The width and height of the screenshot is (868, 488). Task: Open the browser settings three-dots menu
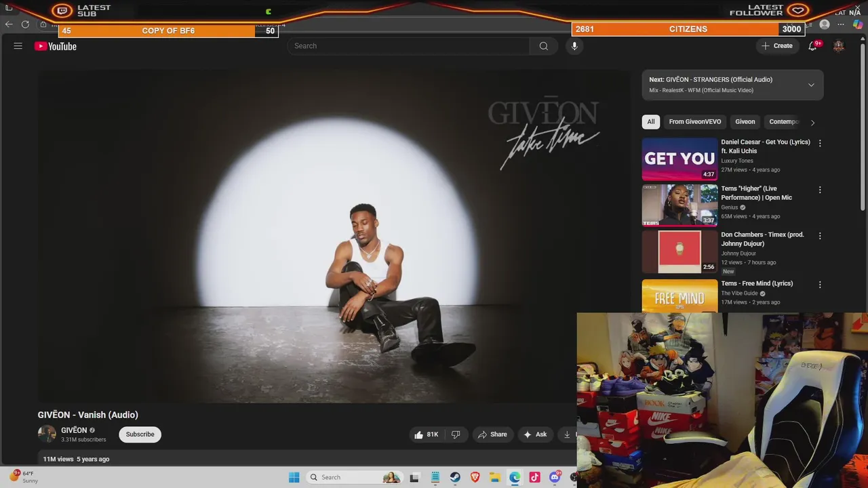coord(841,24)
